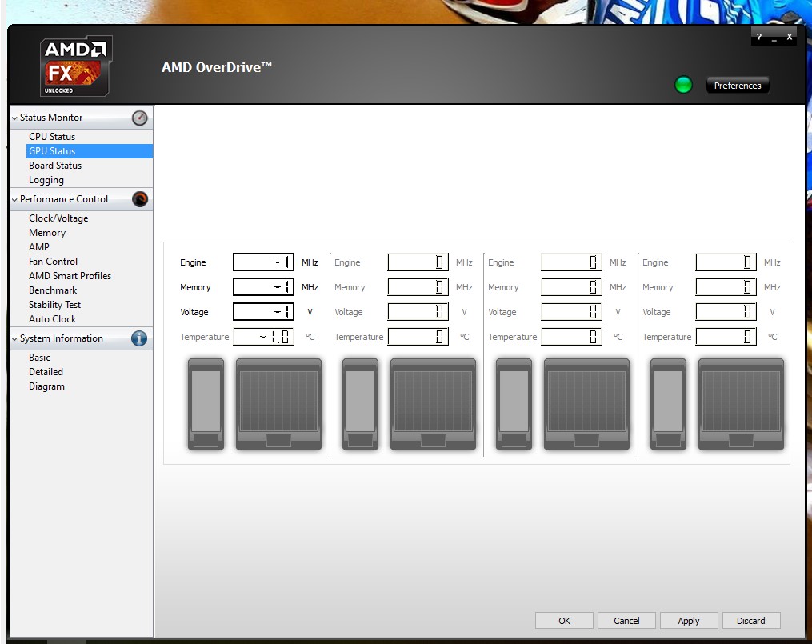Collapse the Performance Control section
This screenshot has width=812, height=644.
14,199
